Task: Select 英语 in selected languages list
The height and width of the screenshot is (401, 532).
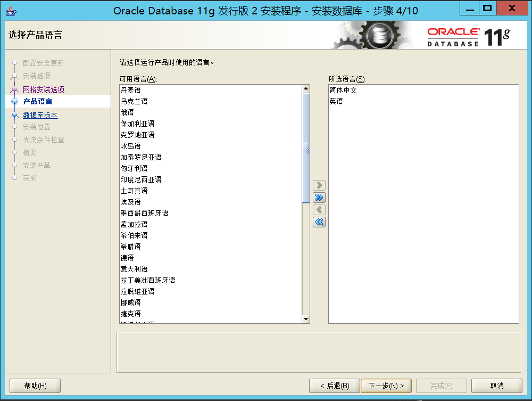Action: 423,101
